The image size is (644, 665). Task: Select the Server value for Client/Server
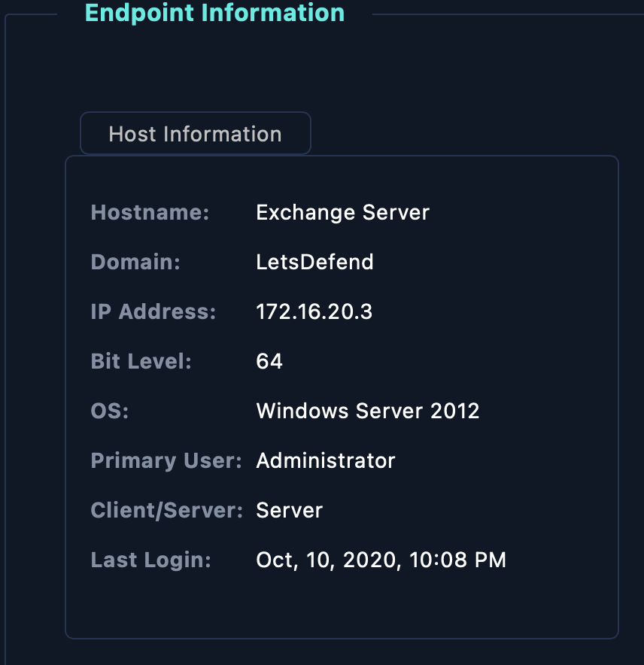290,510
